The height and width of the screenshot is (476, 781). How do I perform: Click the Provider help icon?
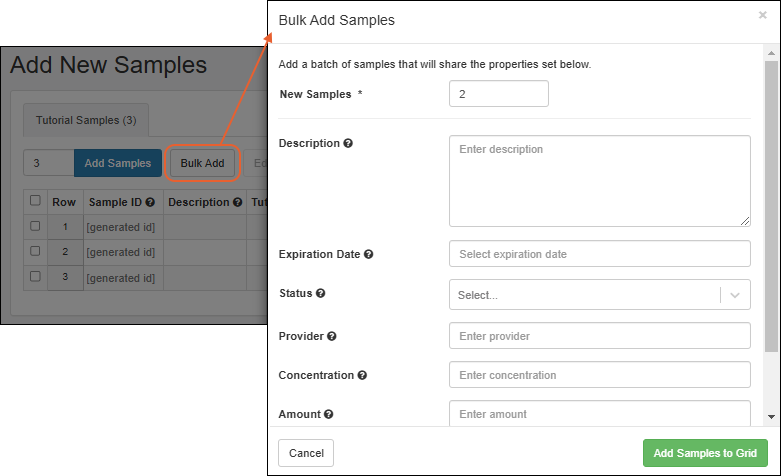(332, 336)
